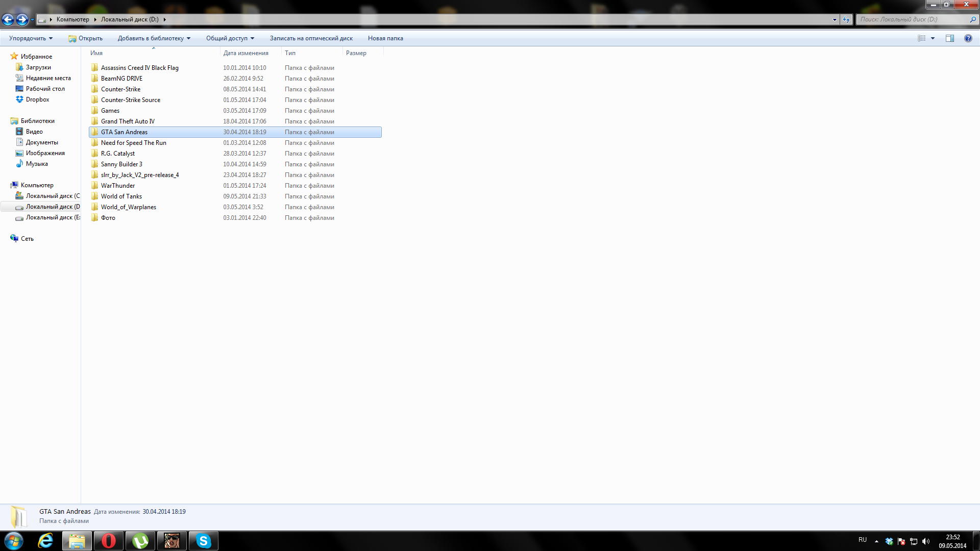
Task: Open Dropbox in the Favorites sidebar
Action: tap(37, 99)
